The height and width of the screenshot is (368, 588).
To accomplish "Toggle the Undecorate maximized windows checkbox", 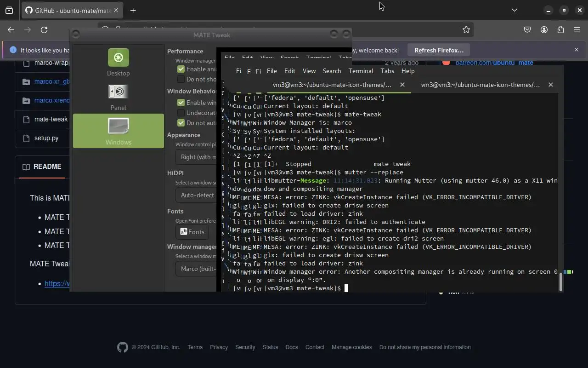I will (181, 113).
